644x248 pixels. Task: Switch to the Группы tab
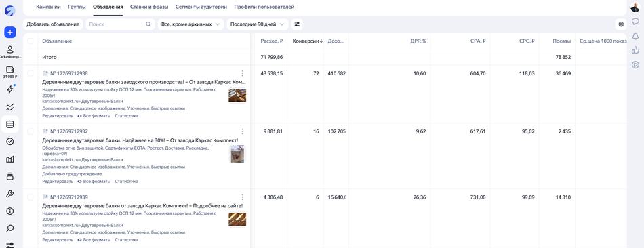(x=77, y=7)
